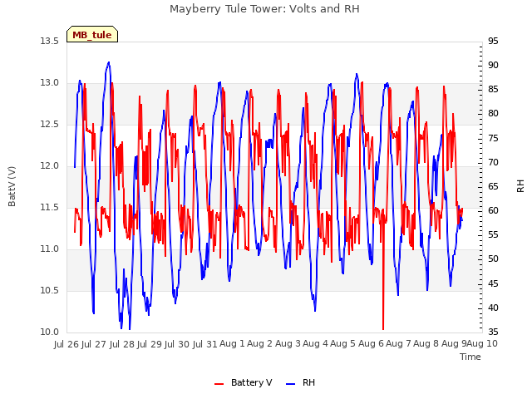Image resolution: width=532 pixels, height=399 pixels.
Task: Click the 75 right axis tick
Action: coord(493,138)
